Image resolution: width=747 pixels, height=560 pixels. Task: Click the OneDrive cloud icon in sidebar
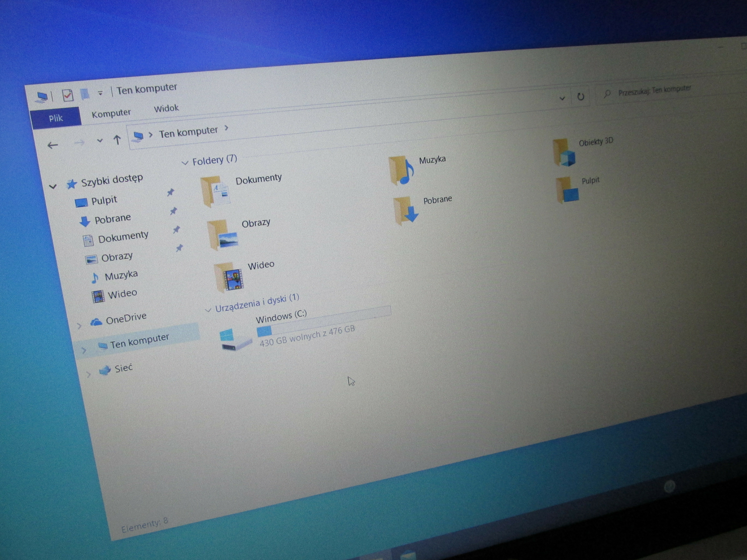96,322
